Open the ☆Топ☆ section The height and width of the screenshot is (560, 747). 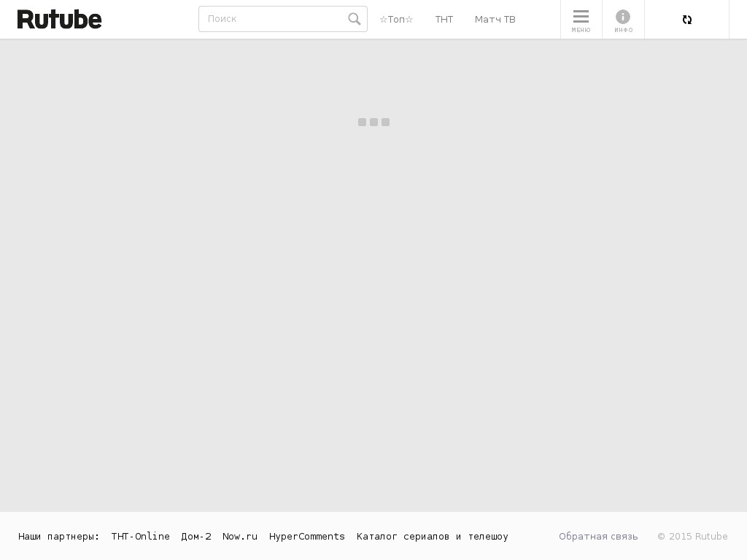pyautogui.click(x=396, y=20)
